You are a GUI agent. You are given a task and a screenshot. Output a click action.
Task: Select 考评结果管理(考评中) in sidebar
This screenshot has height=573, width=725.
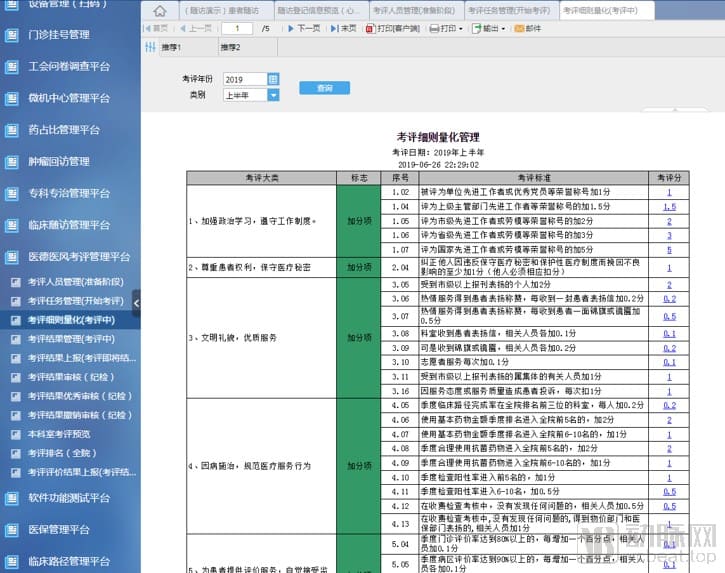click(70, 339)
